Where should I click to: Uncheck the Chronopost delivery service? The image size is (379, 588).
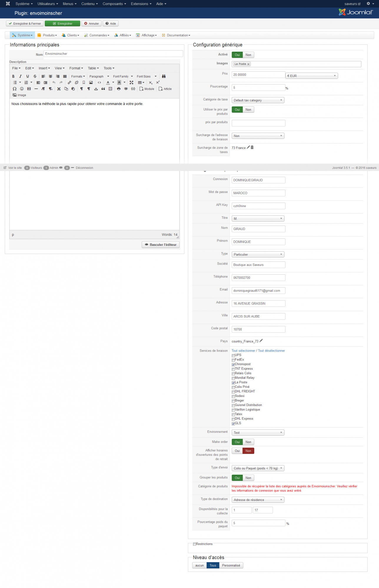(233, 365)
